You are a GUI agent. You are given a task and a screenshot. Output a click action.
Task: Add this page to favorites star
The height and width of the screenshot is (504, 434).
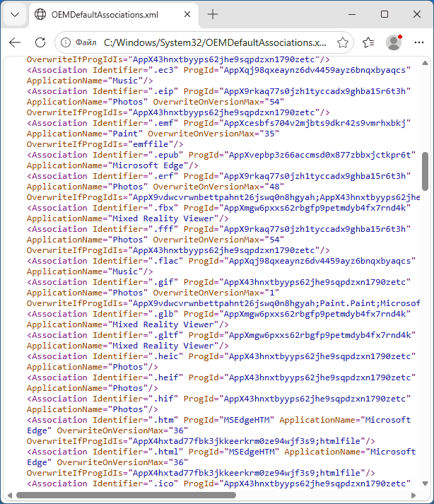point(343,42)
